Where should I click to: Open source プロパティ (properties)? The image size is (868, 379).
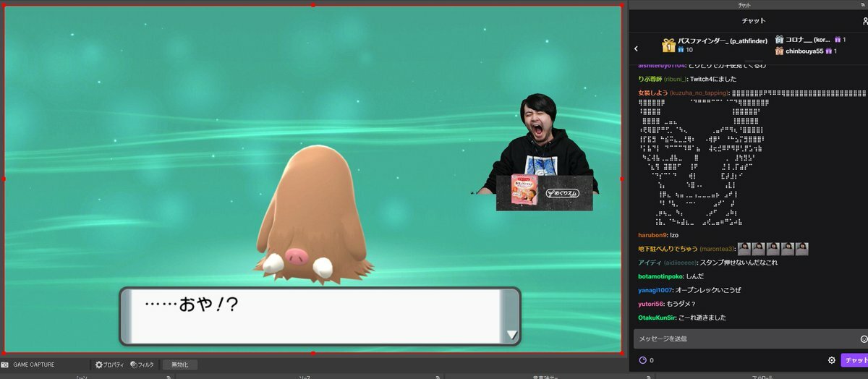109,365
